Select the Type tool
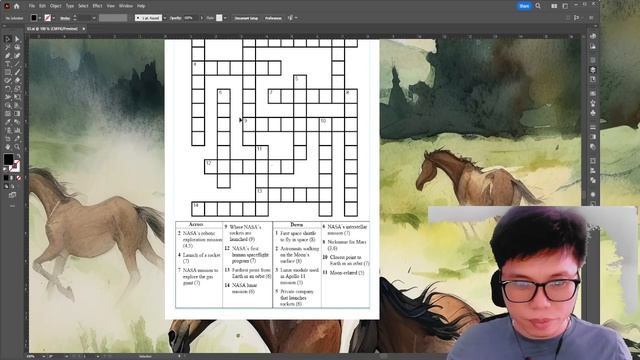The width and height of the screenshot is (640, 360). 7,64
